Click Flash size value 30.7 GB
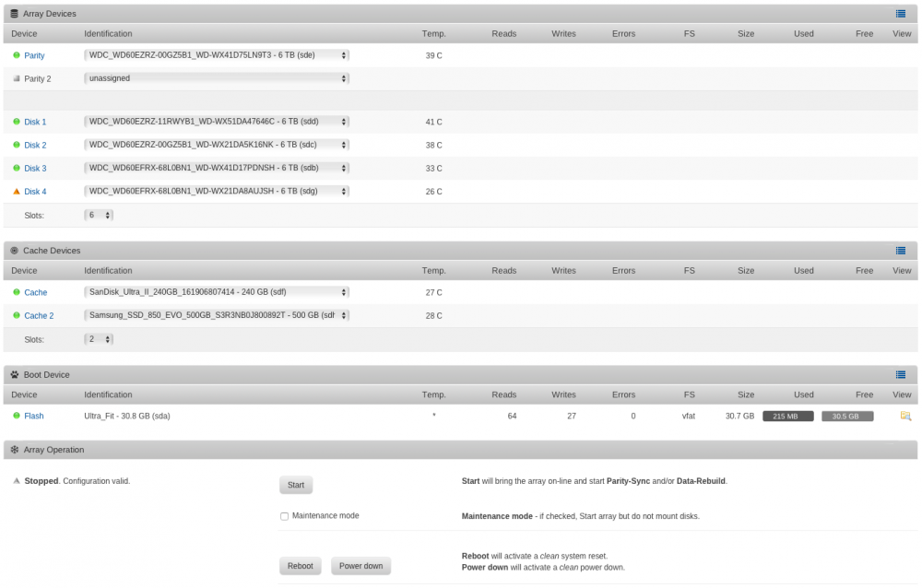 coord(739,416)
